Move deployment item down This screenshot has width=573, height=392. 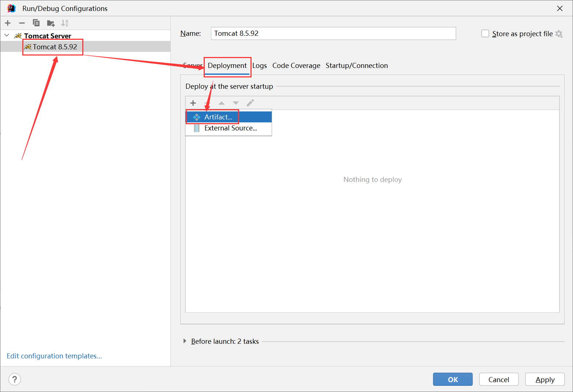click(236, 103)
